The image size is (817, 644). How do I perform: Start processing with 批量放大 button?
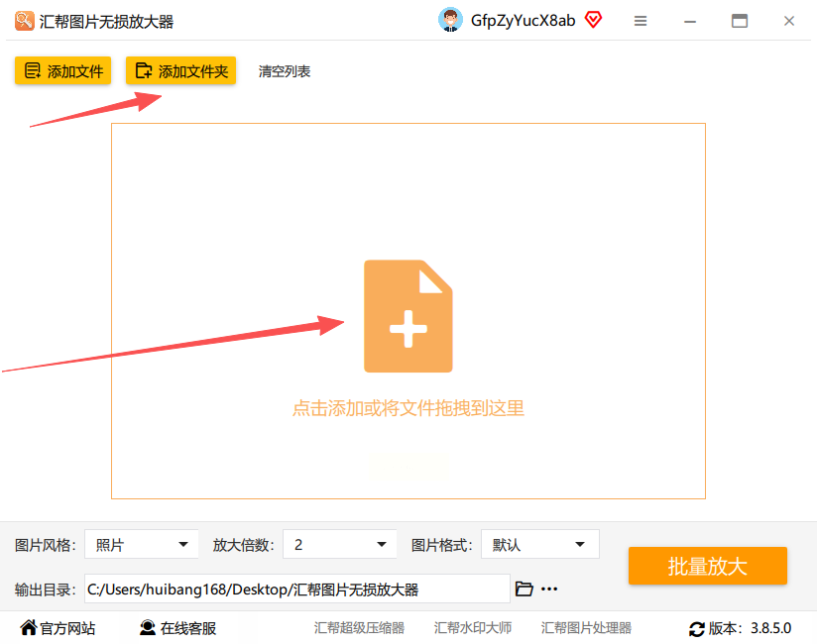[x=708, y=566]
